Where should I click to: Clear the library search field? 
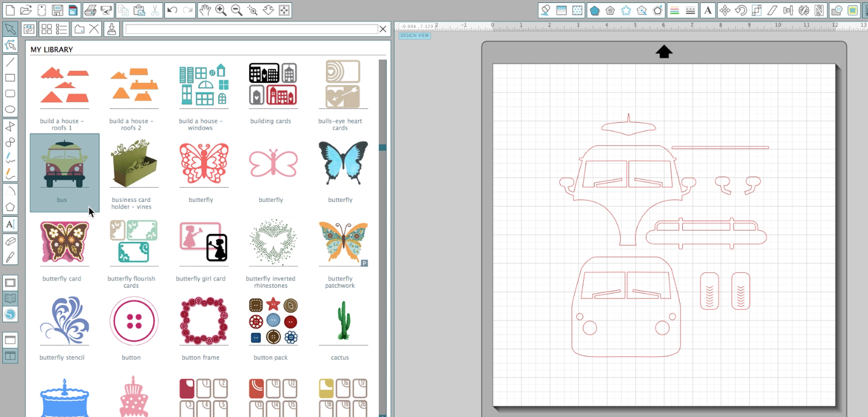pyautogui.click(x=383, y=29)
